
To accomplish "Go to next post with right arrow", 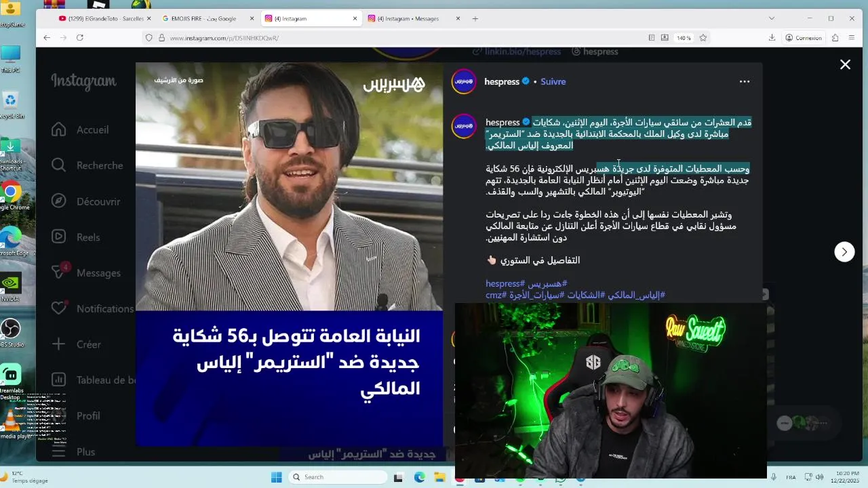I will 844,252.
